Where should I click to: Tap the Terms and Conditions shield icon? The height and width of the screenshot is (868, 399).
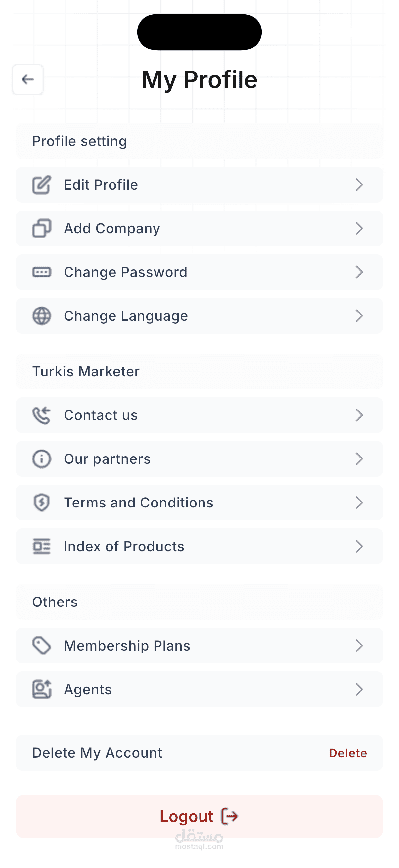(x=41, y=503)
